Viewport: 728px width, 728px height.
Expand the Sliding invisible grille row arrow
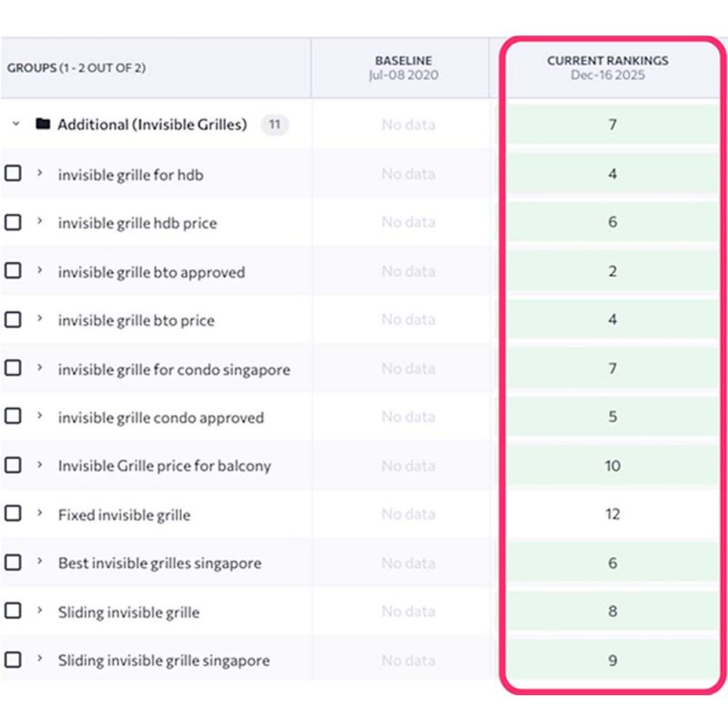[x=39, y=611]
